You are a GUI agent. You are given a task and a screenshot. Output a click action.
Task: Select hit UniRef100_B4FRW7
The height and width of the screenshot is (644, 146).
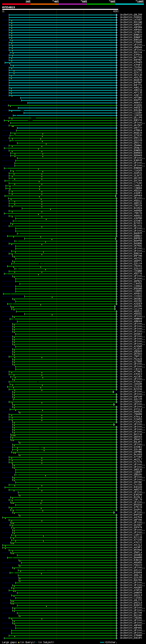[x=131, y=82]
